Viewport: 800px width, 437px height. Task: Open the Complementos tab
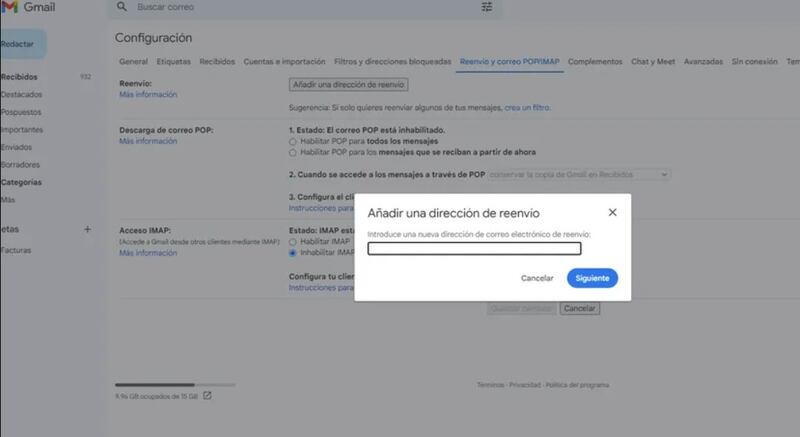pyautogui.click(x=595, y=61)
